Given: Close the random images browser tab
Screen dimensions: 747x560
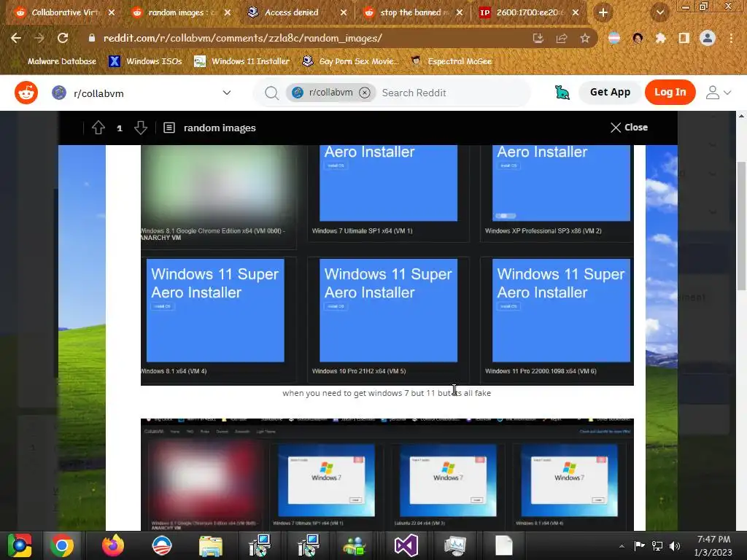Looking at the screenshot, I should coord(228,12).
